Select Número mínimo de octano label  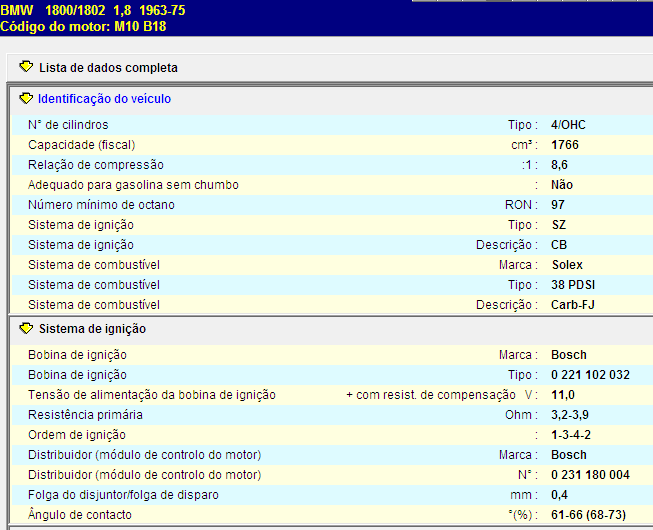[101, 205]
